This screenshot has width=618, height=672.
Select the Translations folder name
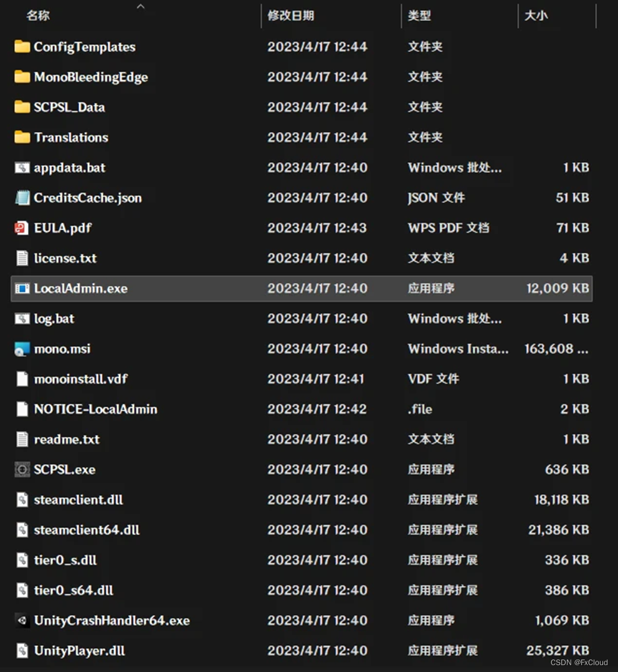(x=71, y=137)
